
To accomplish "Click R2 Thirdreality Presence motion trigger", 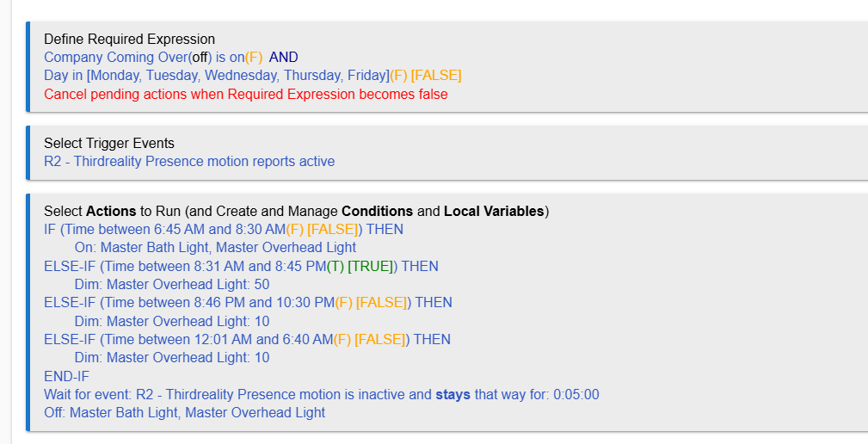I will click(189, 162).
